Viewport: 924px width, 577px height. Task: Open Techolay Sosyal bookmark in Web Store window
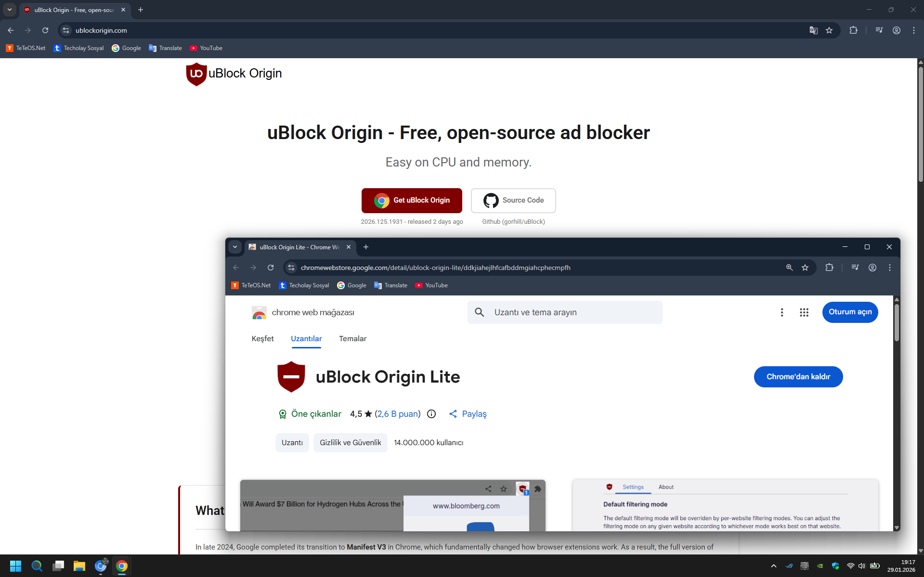(304, 285)
